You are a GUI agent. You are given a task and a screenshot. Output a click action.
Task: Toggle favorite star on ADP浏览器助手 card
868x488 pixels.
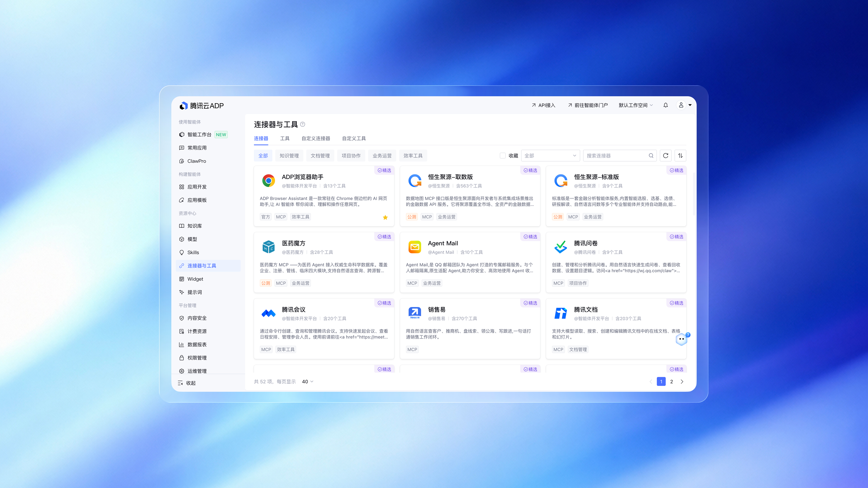point(385,217)
